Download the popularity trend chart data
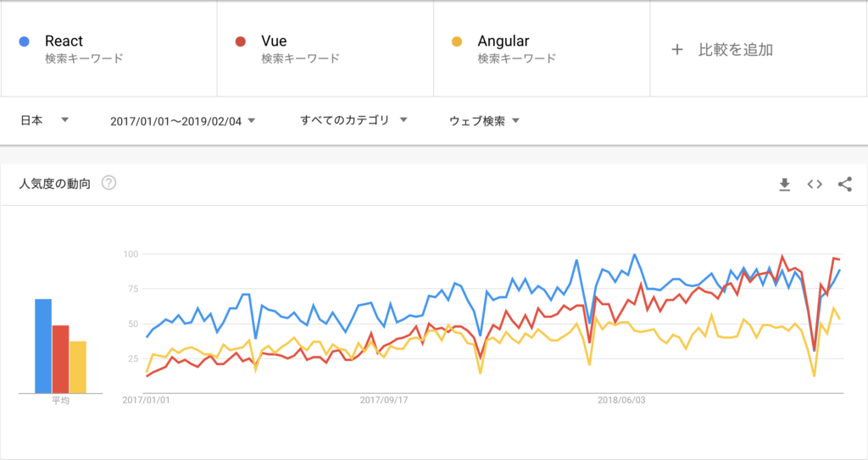The width and height of the screenshot is (868, 460). point(784,185)
